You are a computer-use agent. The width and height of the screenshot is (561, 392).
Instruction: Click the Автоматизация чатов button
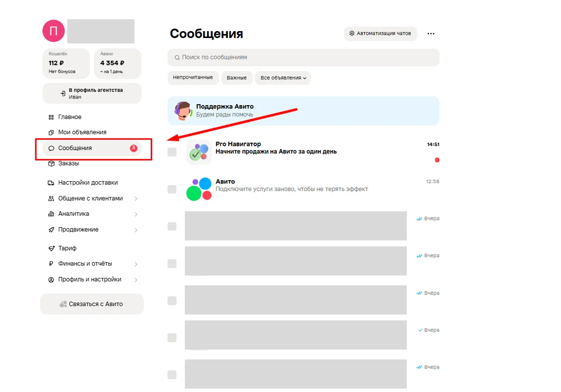pos(380,34)
